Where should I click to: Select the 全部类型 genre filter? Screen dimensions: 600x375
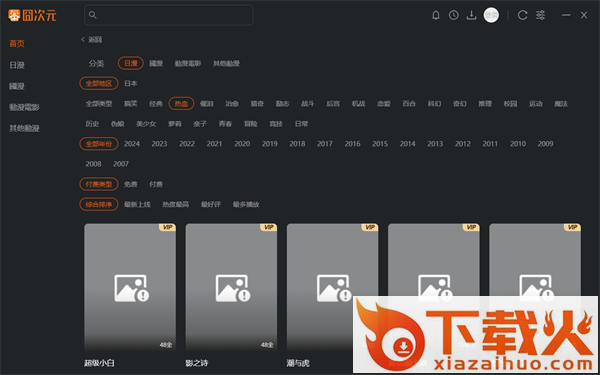(99, 104)
